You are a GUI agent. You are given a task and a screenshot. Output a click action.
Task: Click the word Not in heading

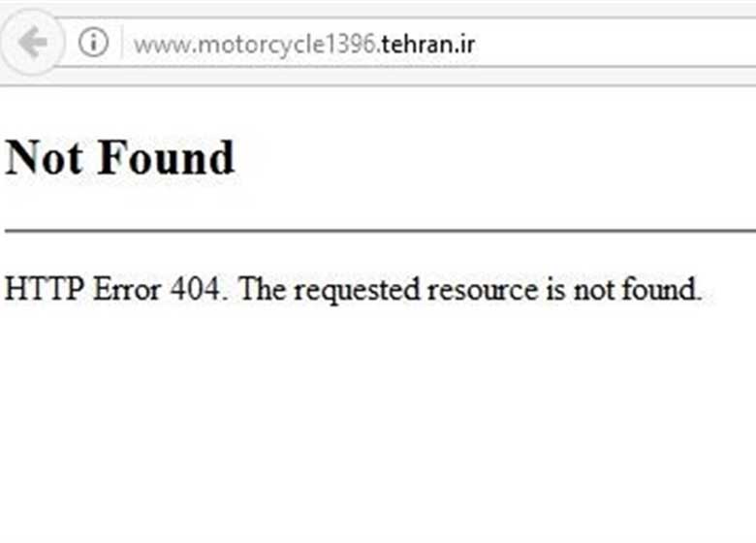[x=44, y=157]
